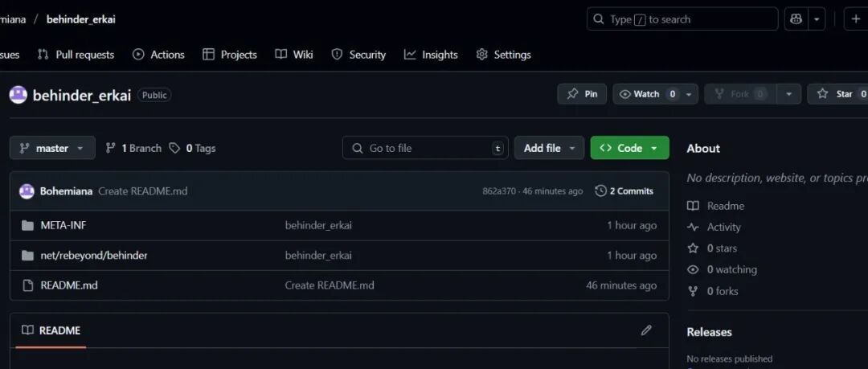Click the repository owner avatar beside title
This screenshot has width=868, height=369.
tap(18, 95)
